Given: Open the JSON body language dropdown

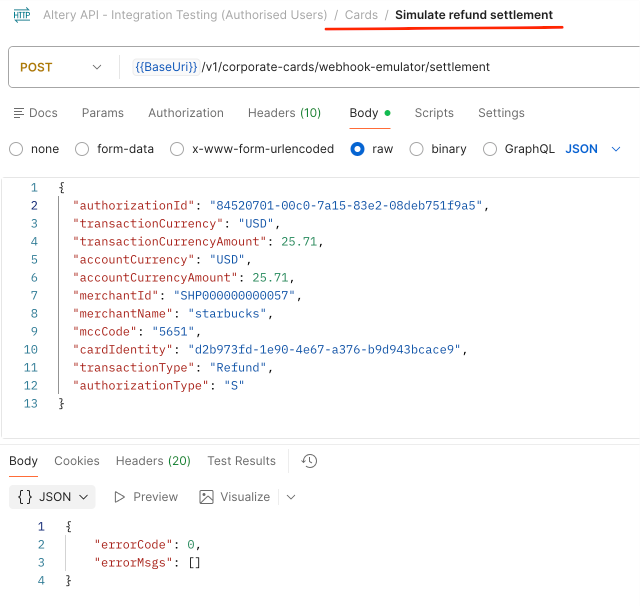Looking at the screenshot, I should tap(593, 149).
